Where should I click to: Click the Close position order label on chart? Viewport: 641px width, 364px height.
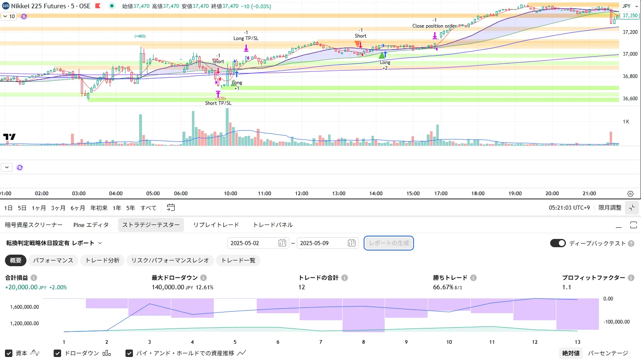(435, 26)
